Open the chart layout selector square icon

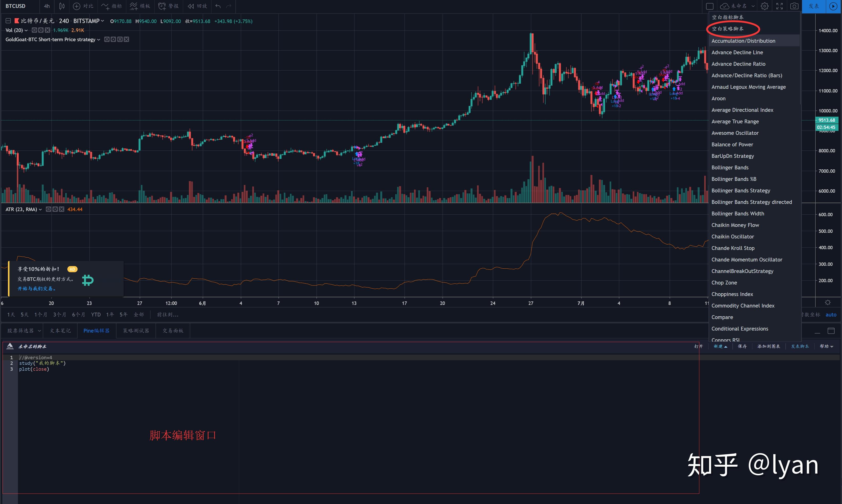point(709,6)
